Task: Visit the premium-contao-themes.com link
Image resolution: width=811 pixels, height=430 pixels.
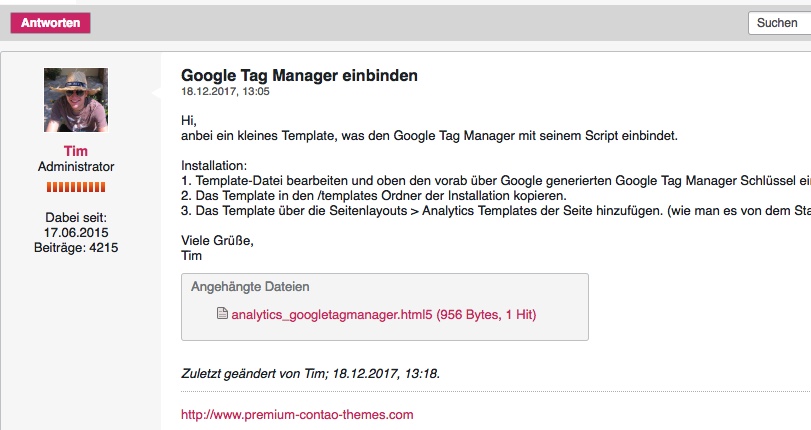Action: (x=297, y=414)
